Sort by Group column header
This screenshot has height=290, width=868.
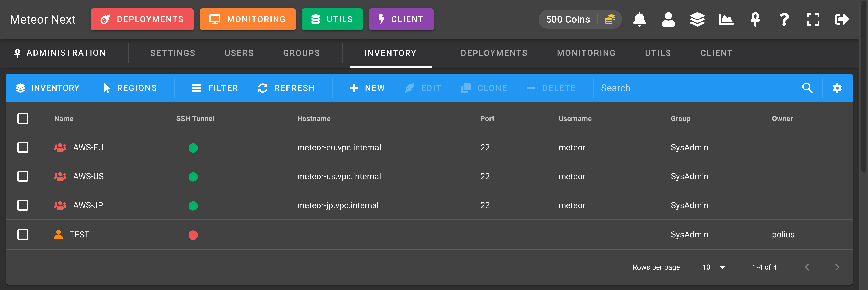point(680,119)
